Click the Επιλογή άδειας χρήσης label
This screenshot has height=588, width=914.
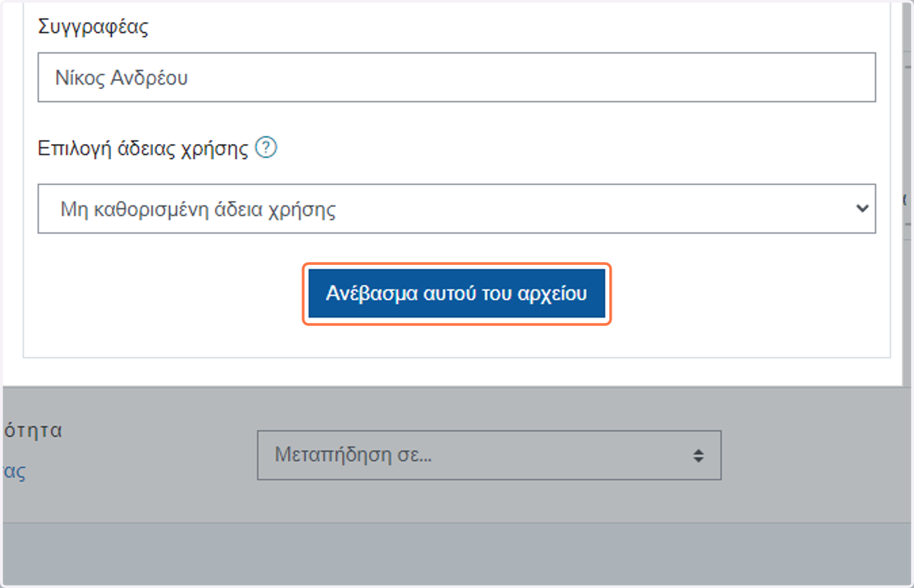coord(143,149)
